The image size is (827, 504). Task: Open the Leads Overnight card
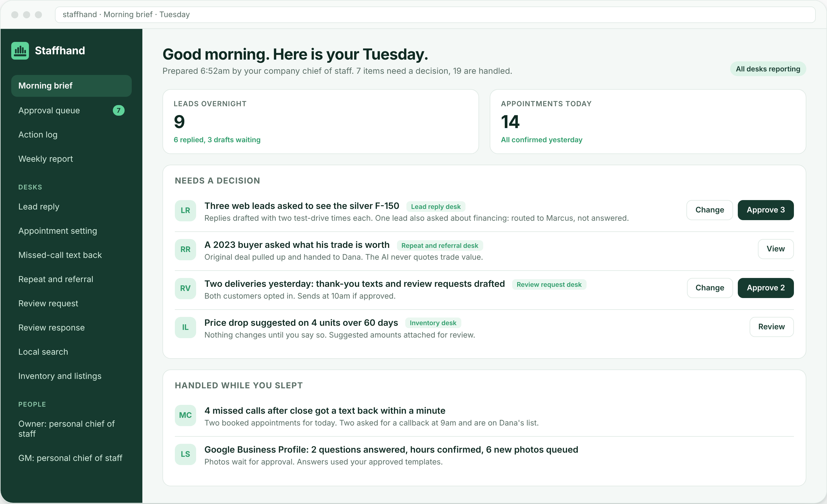coord(320,121)
